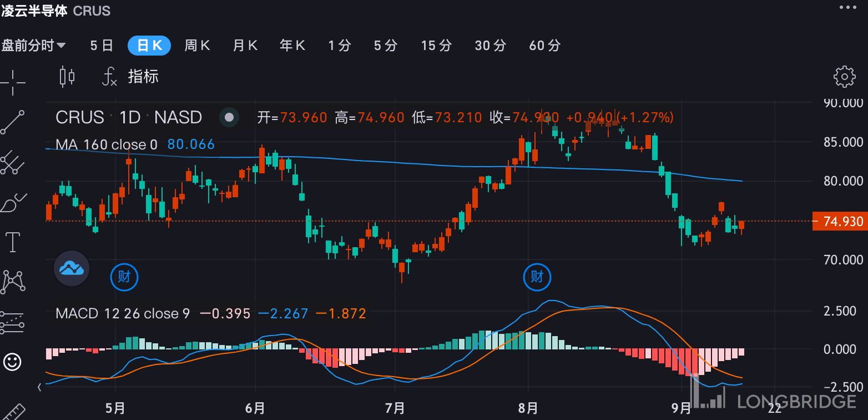Select the ruler measure tool
The width and height of the screenshot is (868, 420).
pos(14,411)
